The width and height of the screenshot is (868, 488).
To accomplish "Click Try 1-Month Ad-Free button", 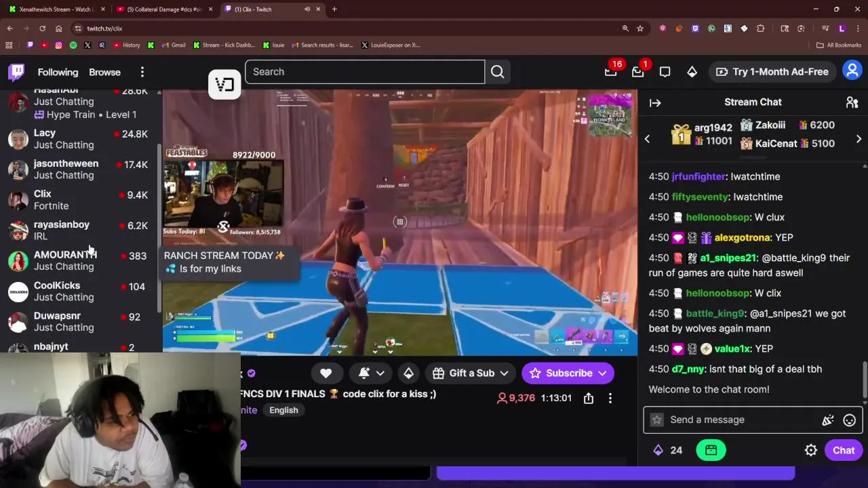I will [772, 72].
